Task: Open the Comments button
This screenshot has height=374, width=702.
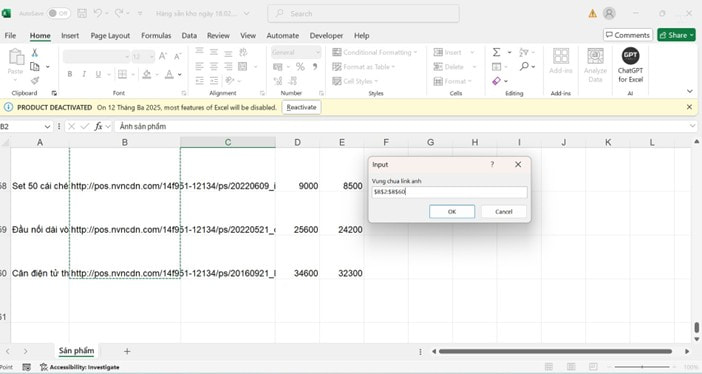Action: coord(628,35)
